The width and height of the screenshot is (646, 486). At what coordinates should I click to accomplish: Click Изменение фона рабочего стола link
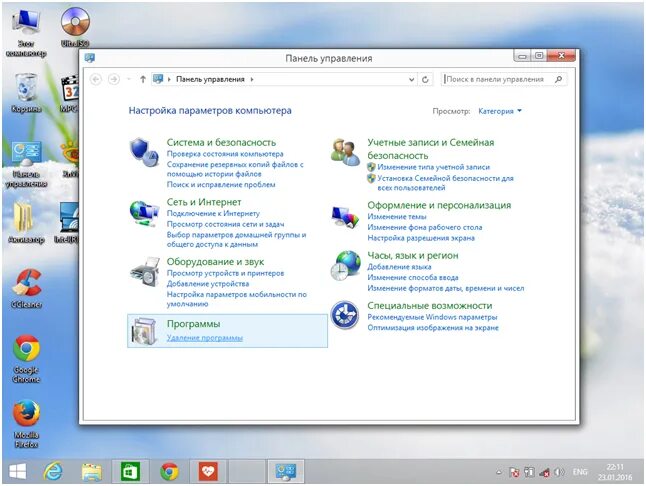(x=424, y=227)
